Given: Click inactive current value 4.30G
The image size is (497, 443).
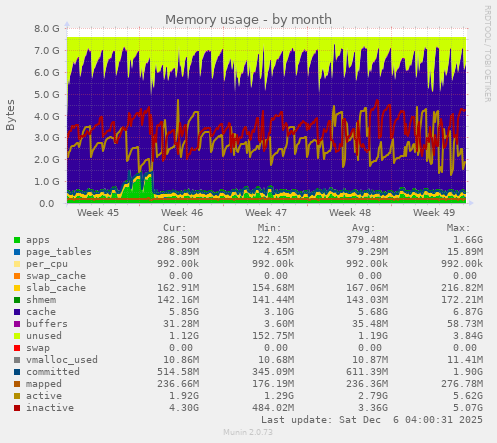Looking at the screenshot, I should [x=184, y=408].
